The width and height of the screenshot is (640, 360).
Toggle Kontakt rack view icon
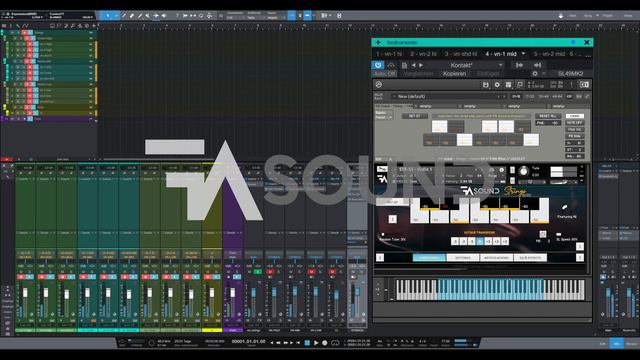(508, 84)
